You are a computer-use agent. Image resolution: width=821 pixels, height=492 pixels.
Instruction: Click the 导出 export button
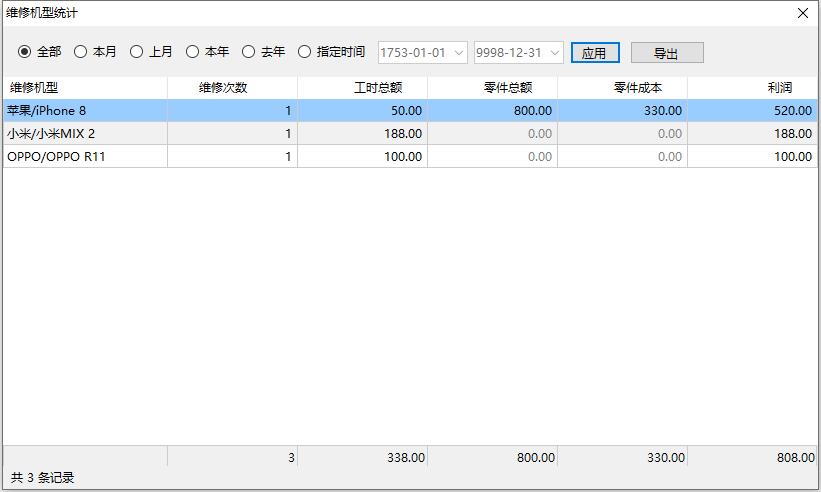667,53
